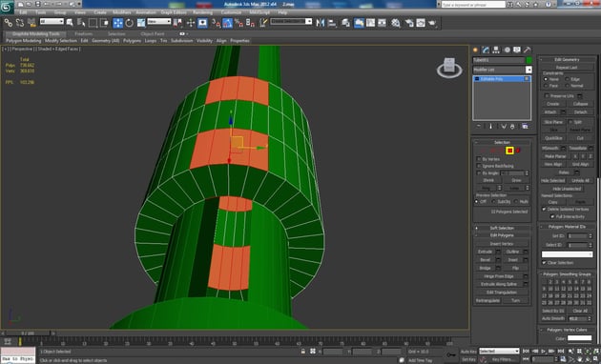Select SubObj preview selection radio button

point(494,202)
